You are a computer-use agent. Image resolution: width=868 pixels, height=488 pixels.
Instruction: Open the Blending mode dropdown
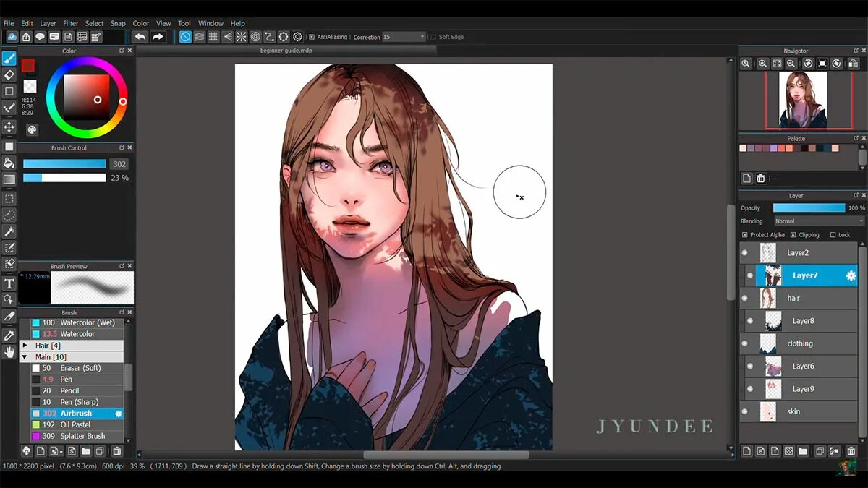click(x=819, y=221)
